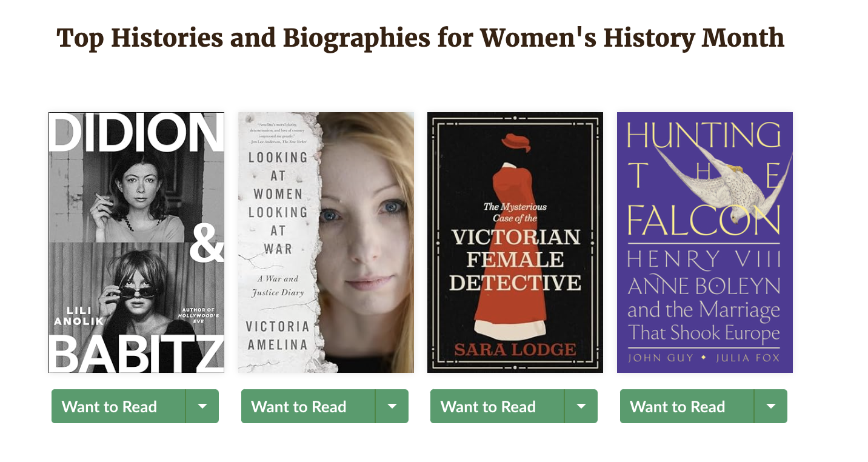
Task: Click the Sara Lodge author name on the cover
Action: click(x=515, y=350)
